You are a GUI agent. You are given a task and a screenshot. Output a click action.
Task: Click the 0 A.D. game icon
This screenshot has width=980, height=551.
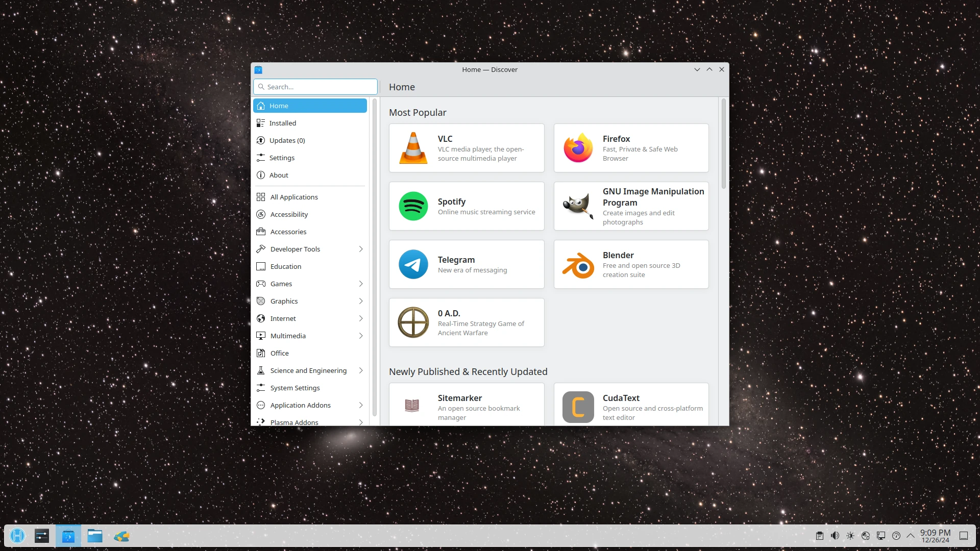413,322
